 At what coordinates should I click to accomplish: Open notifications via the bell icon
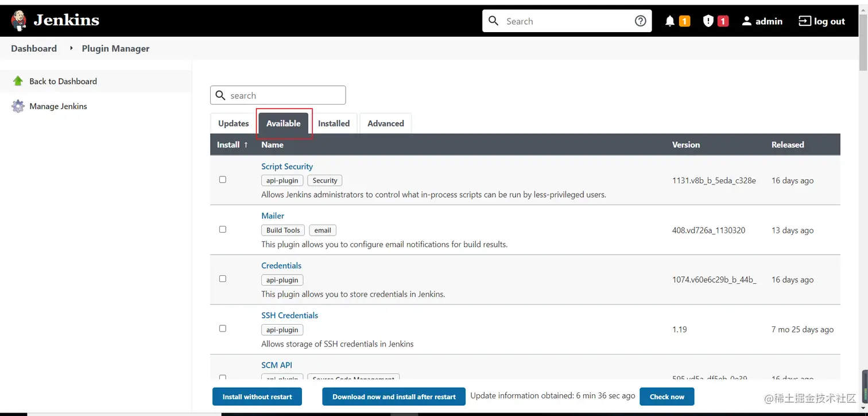(669, 21)
